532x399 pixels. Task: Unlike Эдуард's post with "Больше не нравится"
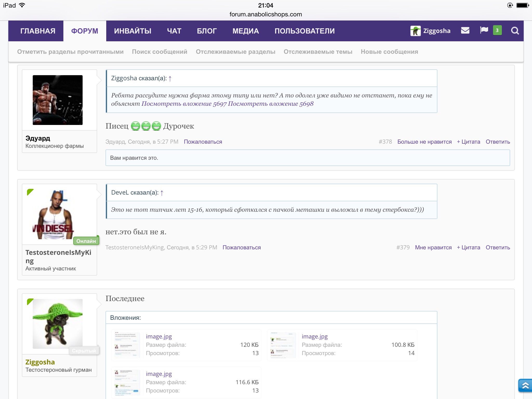(424, 142)
